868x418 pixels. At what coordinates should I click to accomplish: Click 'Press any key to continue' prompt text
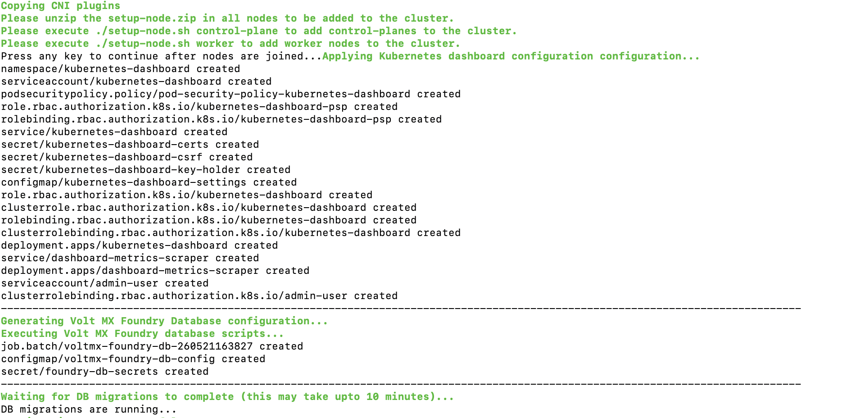pos(161,56)
